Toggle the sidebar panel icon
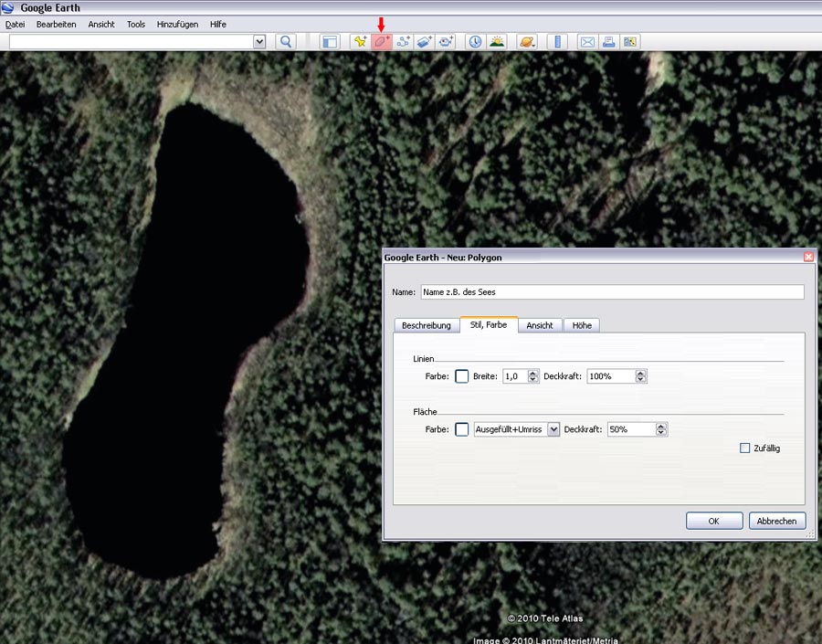 (x=330, y=41)
